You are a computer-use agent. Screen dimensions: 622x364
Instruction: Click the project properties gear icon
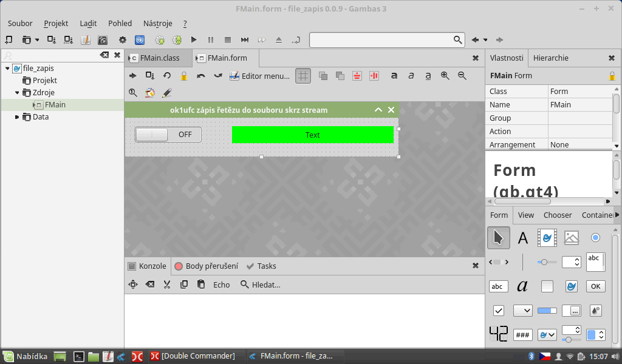pos(122,40)
